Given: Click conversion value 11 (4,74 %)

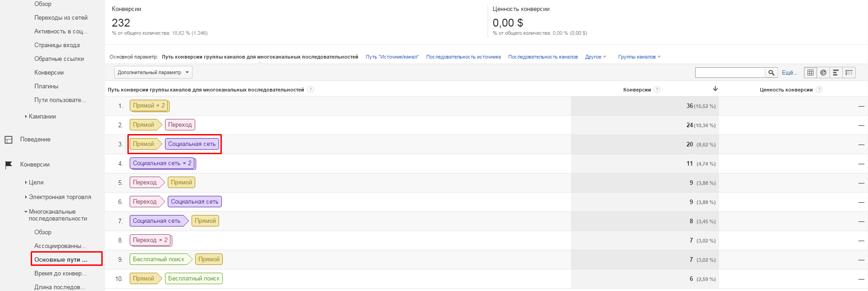Looking at the screenshot, I should point(701,164).
